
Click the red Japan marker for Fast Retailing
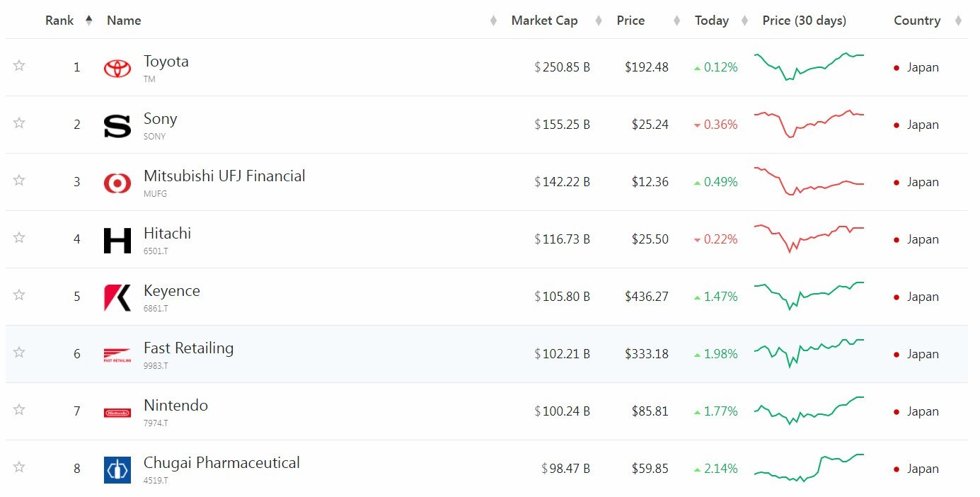(897, 355)
